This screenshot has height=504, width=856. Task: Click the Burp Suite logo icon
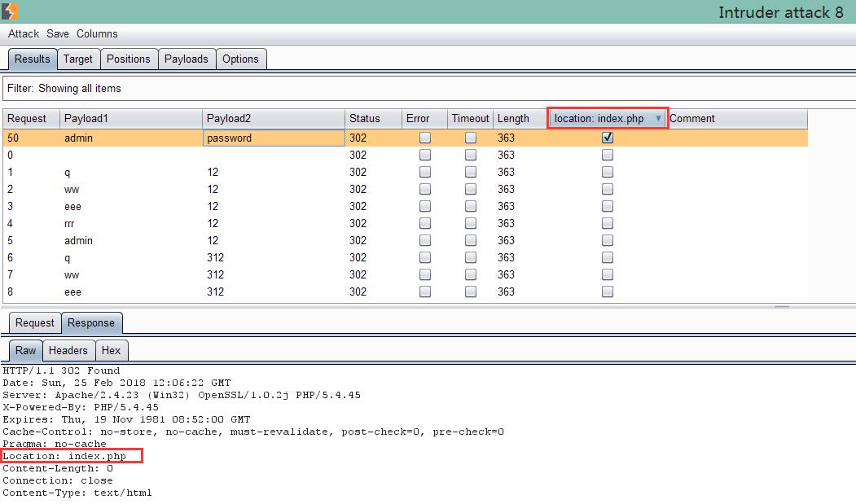8,11
